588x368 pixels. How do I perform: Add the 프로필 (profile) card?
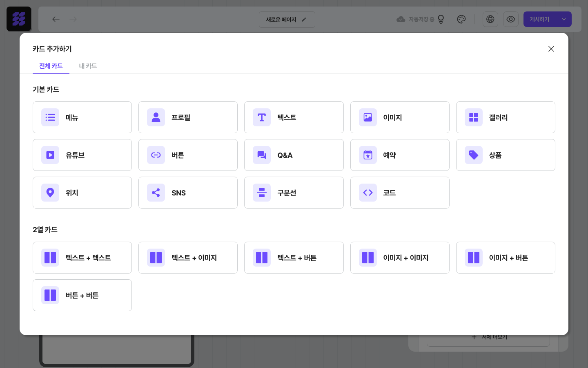[188, 117]
